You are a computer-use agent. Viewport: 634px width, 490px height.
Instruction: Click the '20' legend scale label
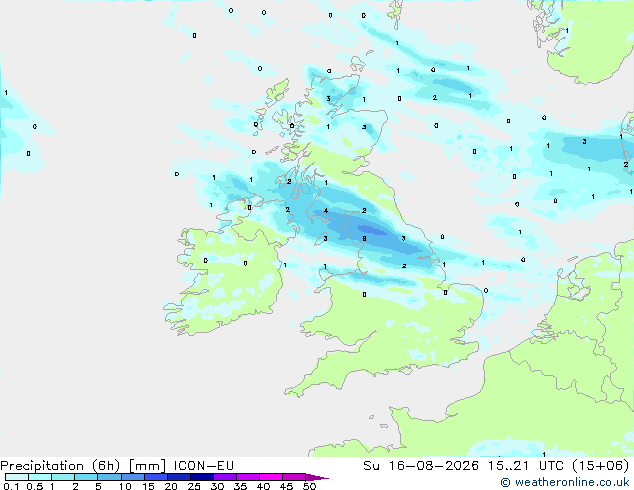[x=171, y=486]
